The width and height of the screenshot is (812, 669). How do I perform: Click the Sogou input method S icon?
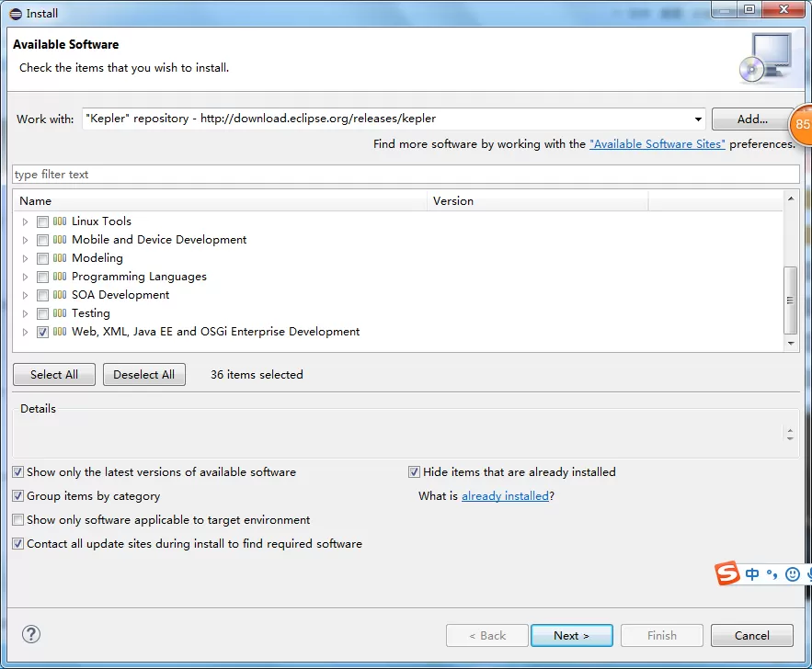pyautogui.click(x=727, y=573)
